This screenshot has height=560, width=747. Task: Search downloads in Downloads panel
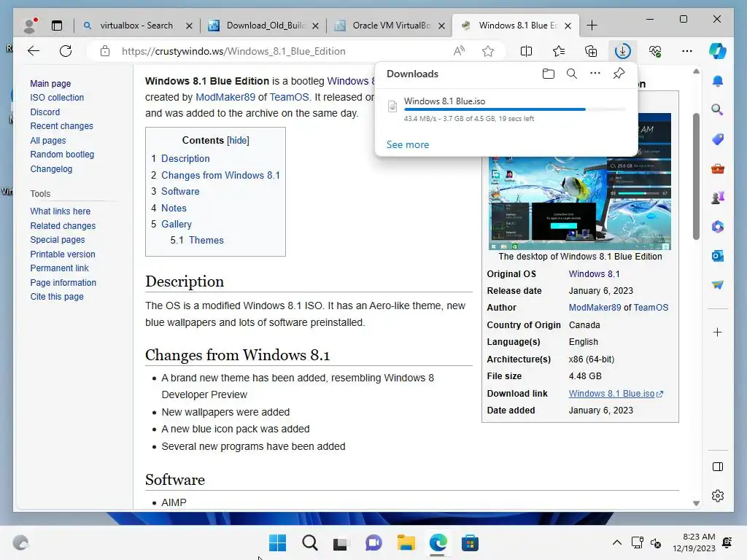[572, 74]
